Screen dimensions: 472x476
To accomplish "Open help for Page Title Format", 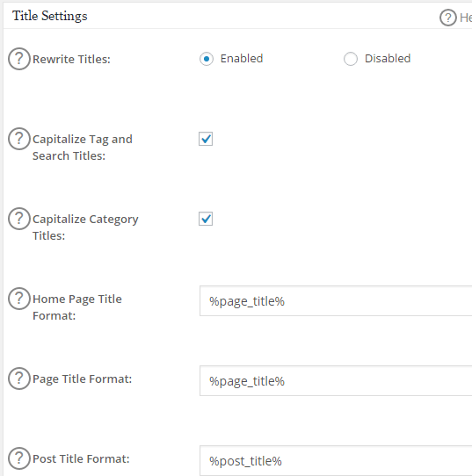I will tap(19, 379).
